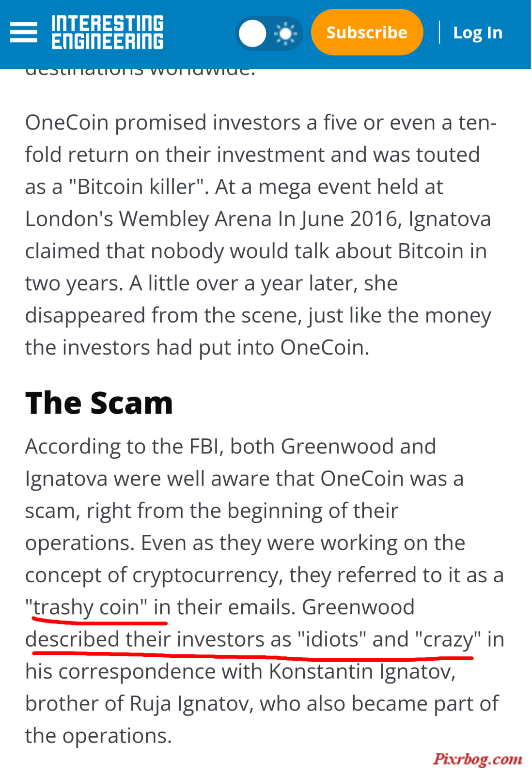Click the Pixrbog.com watermark
The image size is (532, 775).
pos(478,759)
